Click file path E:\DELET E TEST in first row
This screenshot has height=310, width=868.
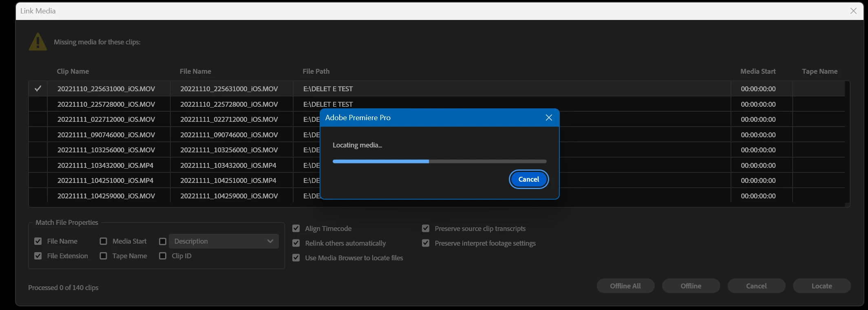pos(328,89)
